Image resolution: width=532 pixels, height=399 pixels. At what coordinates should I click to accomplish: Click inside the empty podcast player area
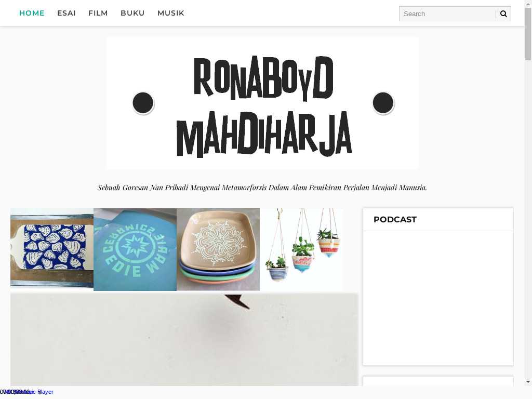[438, 298]
